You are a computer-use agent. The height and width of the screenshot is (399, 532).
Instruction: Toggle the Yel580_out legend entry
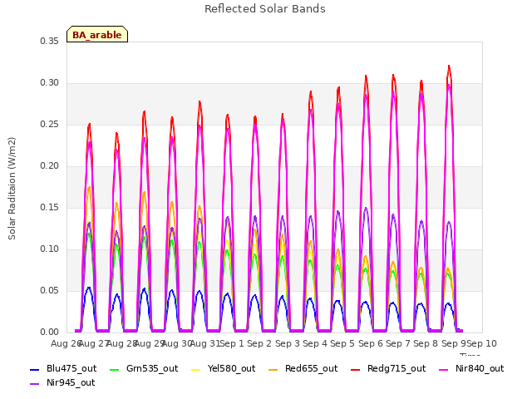coord(224,369)
